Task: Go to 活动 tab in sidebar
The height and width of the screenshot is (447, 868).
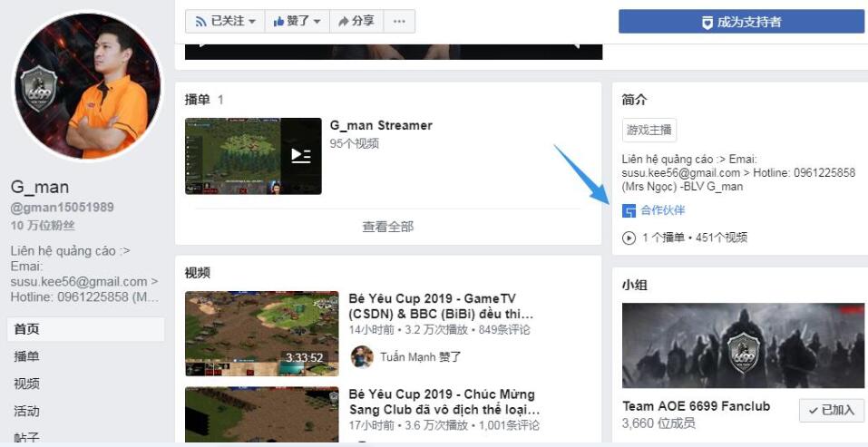Action: click(26, 411)
